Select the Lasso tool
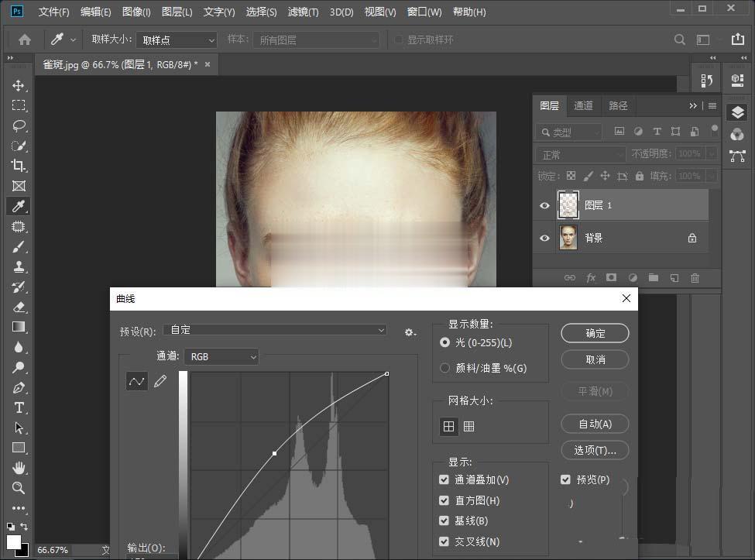Viewport: 755px width, 560px height. coord(19,125)
